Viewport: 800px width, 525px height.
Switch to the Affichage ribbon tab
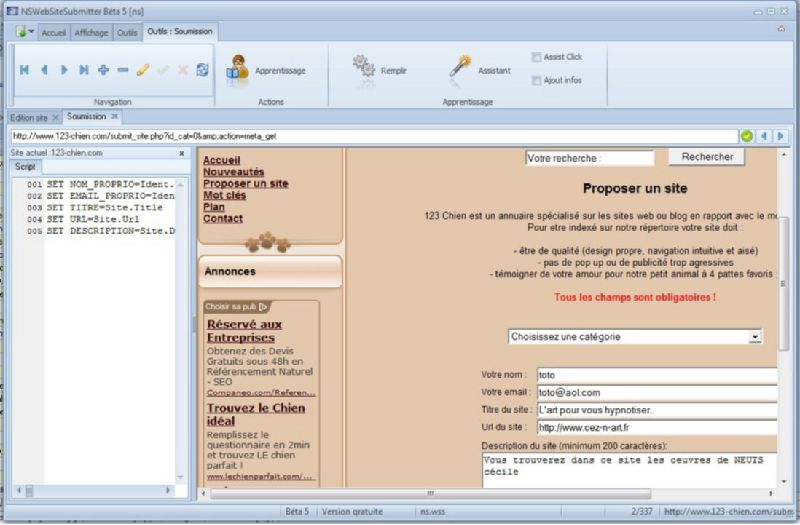click(91, 32)
